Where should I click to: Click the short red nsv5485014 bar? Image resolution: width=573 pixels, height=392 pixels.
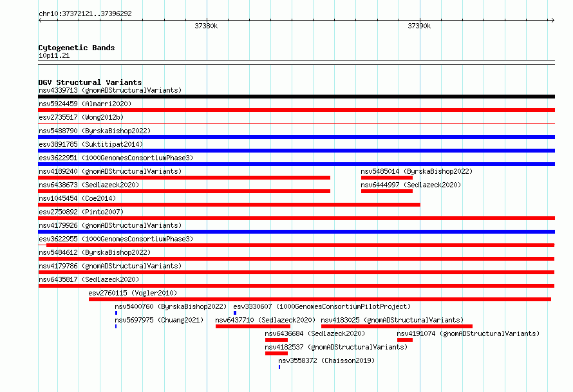click(387, 178)
